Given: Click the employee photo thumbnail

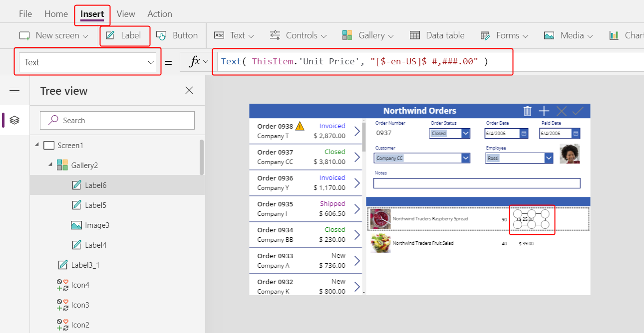Looking at the screenshot, I should click(570, 154).
